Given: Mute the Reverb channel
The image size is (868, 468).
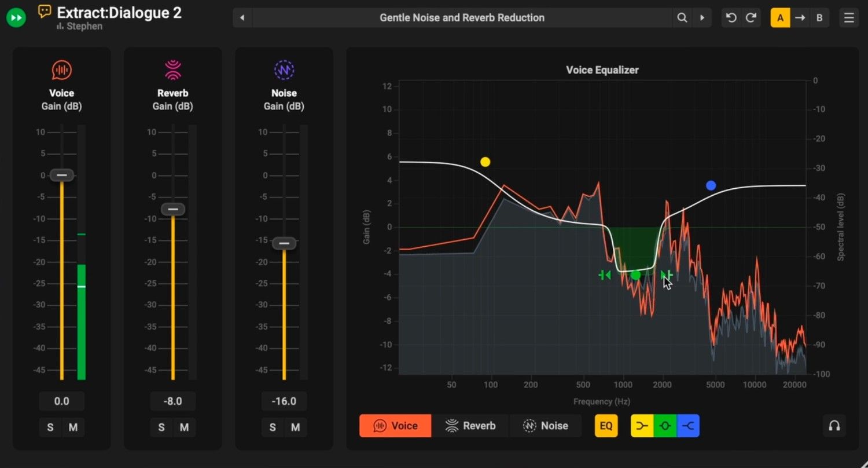Looking at the screenshot, I should click(x=184, y=427).
